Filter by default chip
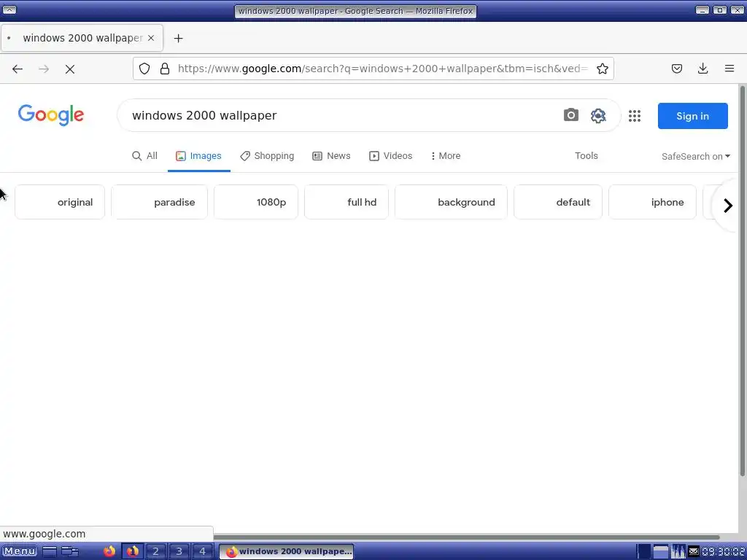The image size is (747, 560). [558, 202]
